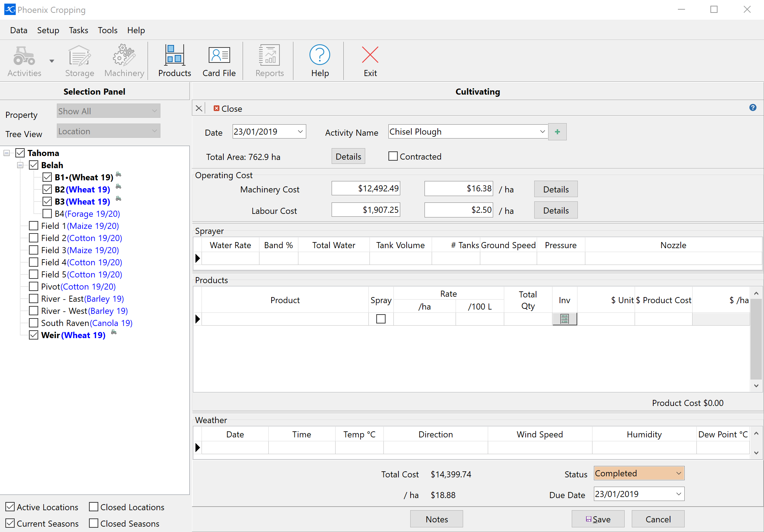Click the Phoenix Cropping app logo
The height and width of the screenshot is (532, 764).
10,9
